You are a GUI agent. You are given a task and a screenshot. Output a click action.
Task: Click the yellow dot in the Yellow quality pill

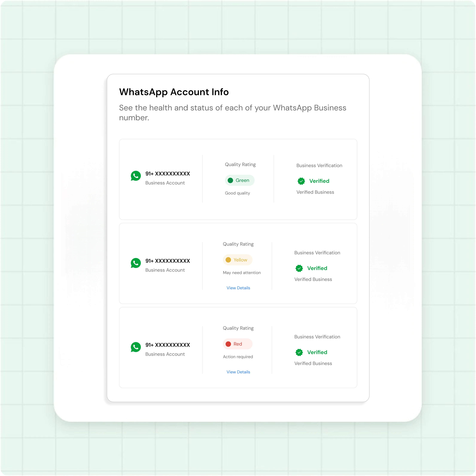click(228, 260)
